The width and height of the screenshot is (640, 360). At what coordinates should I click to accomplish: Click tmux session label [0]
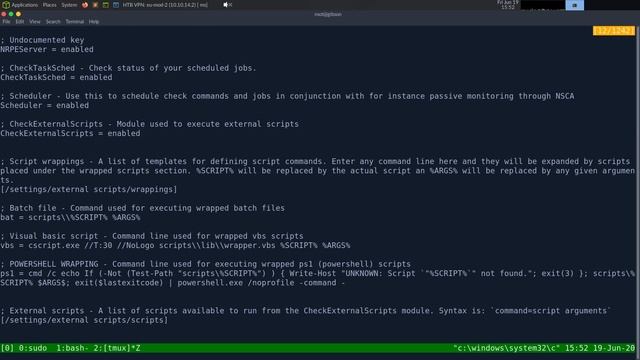coord(7,348)
